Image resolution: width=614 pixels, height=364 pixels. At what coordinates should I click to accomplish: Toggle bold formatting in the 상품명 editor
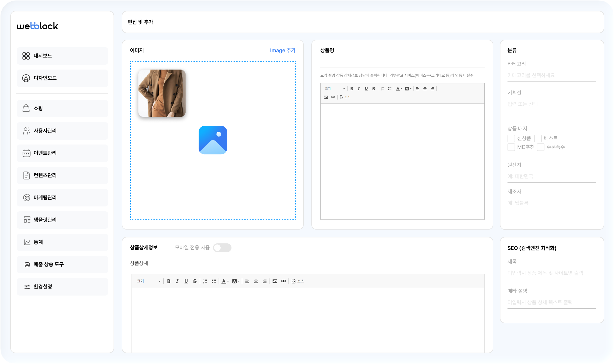(x=352, y=89)
